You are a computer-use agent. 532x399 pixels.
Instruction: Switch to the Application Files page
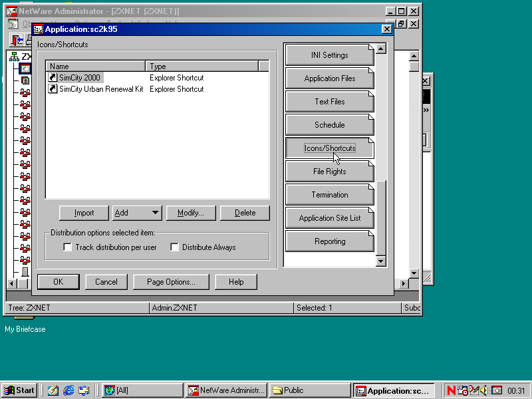tap(329, 78)
